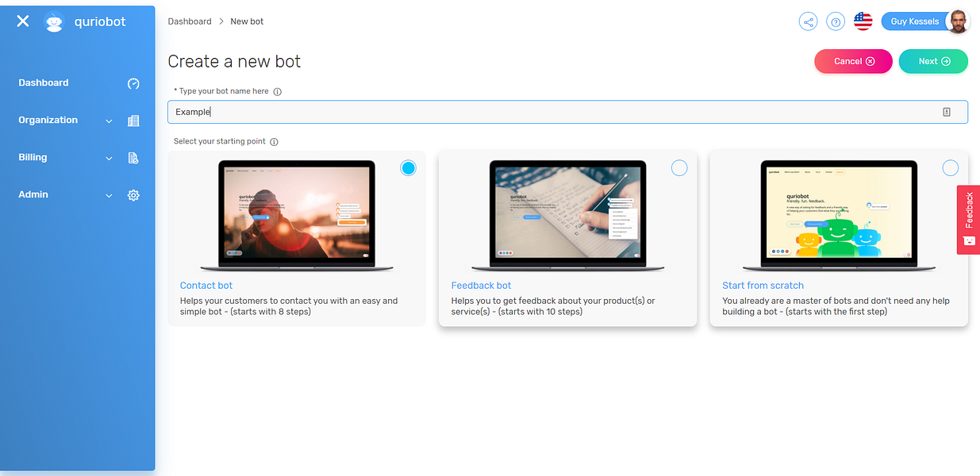The width and height of the screenshot is (980, 476).
Task: Click Start from scratch description text
Action: coord(836,306)
